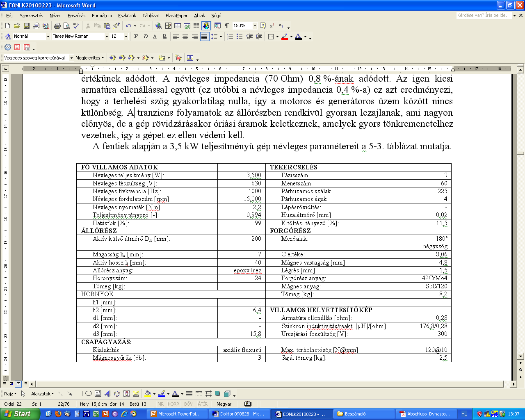This screenshot has width=525, height=420.
Task: Go to next tracked change
Action: coord(122,58)
